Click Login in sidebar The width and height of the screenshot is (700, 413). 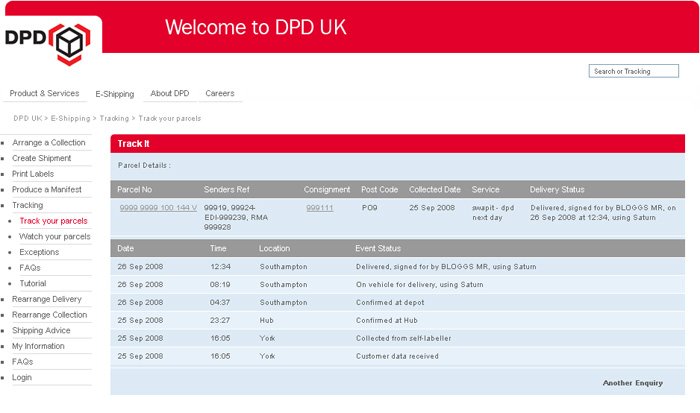(22, 377)
